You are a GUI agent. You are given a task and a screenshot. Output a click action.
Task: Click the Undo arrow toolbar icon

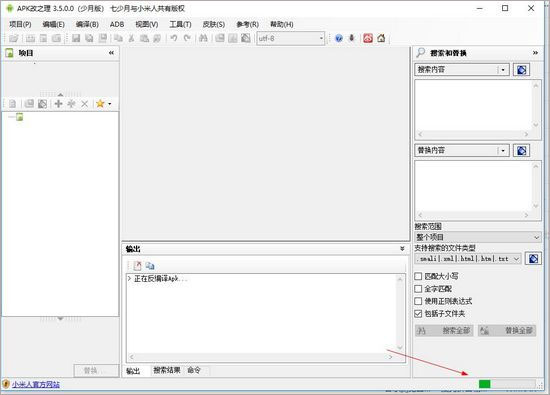174,38
